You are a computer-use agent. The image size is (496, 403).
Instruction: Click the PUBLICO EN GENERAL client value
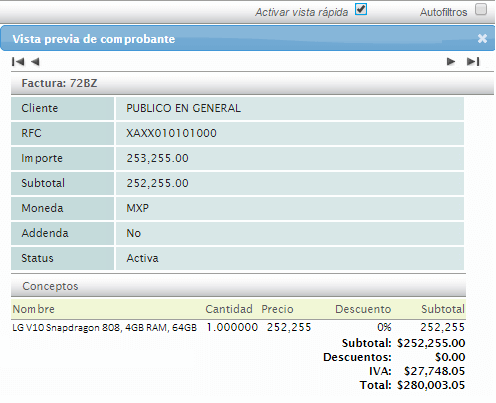(183, 108)
